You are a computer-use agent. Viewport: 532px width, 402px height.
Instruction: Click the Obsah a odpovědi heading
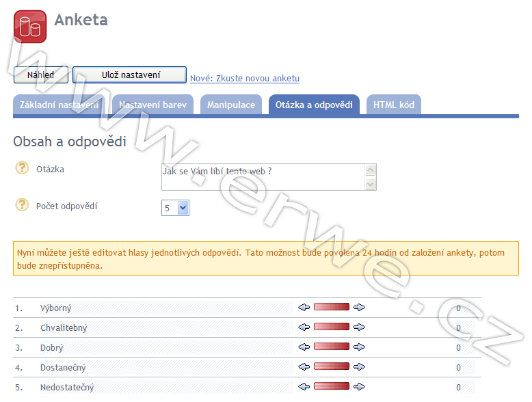pos(70,142)
